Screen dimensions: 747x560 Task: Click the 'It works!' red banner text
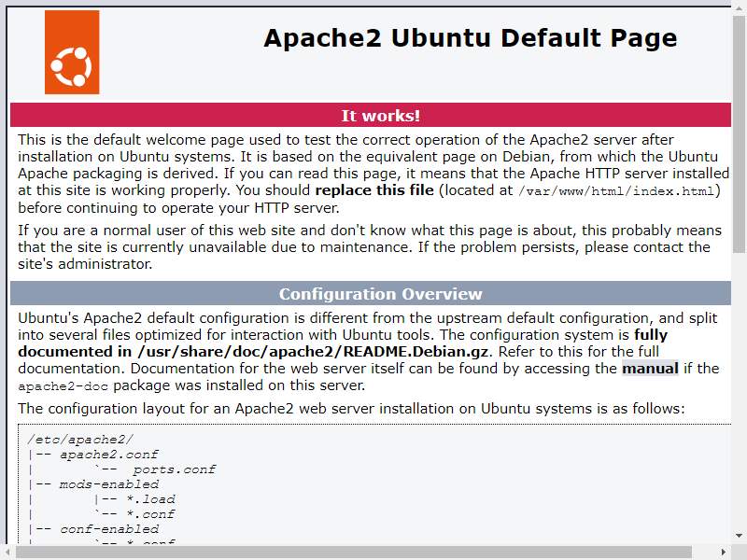click(x=380, y=115)
